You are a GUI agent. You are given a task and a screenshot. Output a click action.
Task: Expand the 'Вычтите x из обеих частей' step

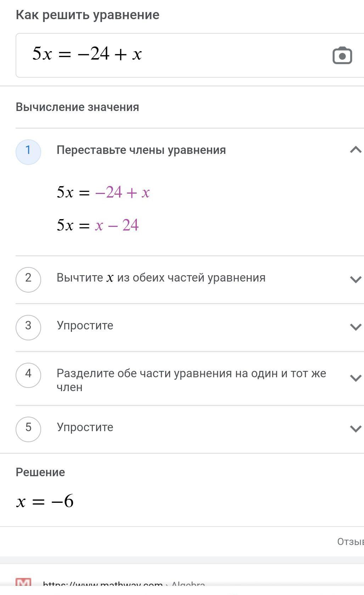[x=355, y=279]
